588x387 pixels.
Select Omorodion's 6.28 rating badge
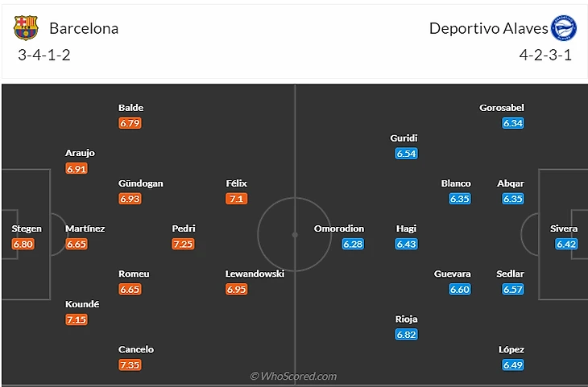(353, 244)
